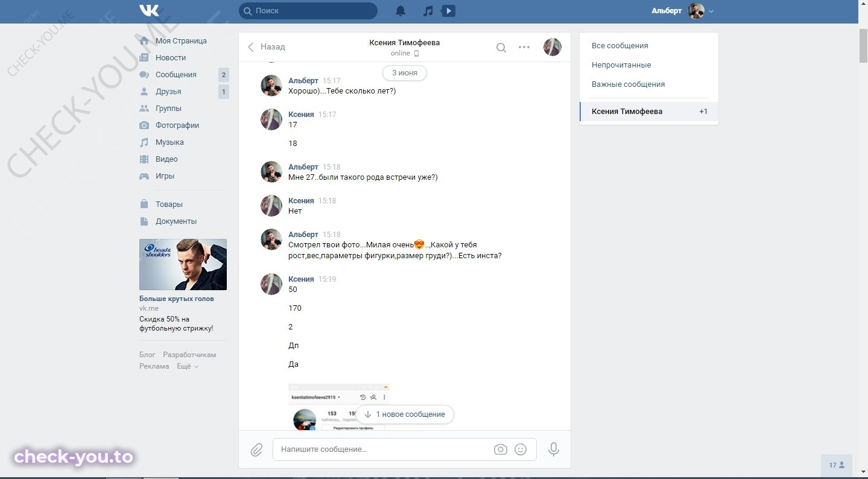868x479 pixels.
Task: Click sender name Ксения at 15:19
Action: click(301, 279)
